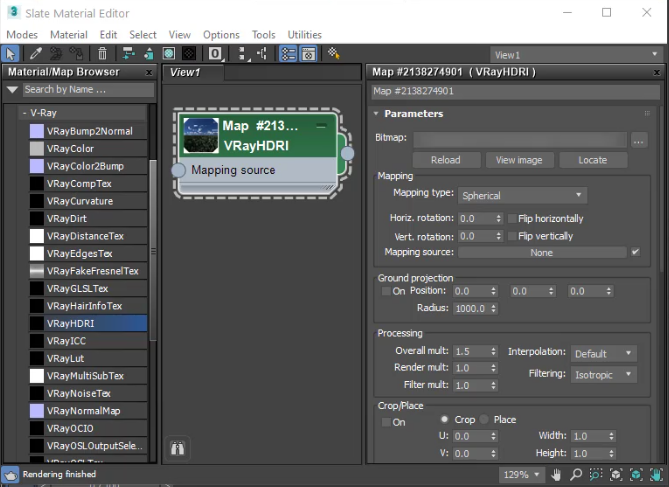Collapse the V-Ray group in browser

(x=24, y=113)
